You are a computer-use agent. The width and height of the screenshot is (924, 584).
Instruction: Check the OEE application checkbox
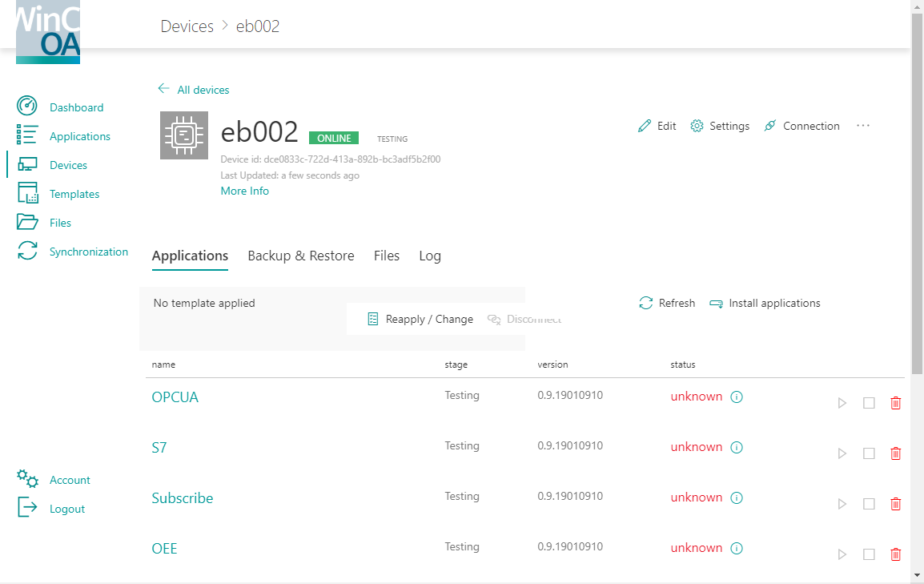point(869,554)
